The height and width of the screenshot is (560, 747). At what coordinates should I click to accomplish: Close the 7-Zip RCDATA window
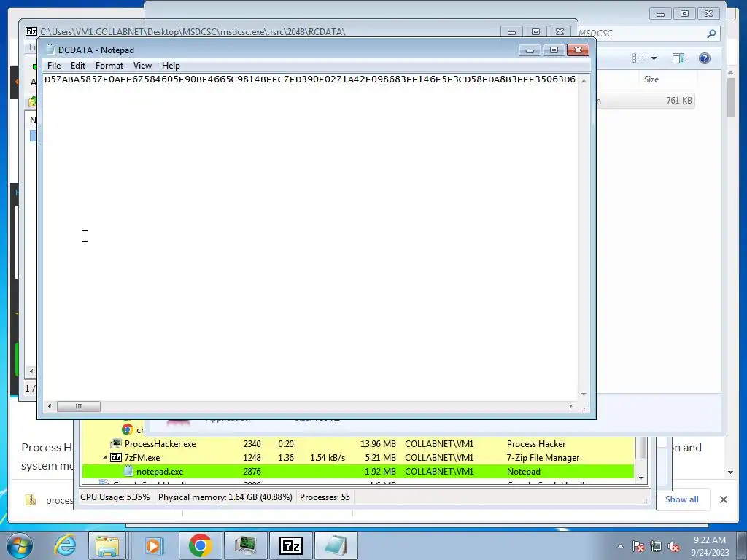tap(560, 32)
